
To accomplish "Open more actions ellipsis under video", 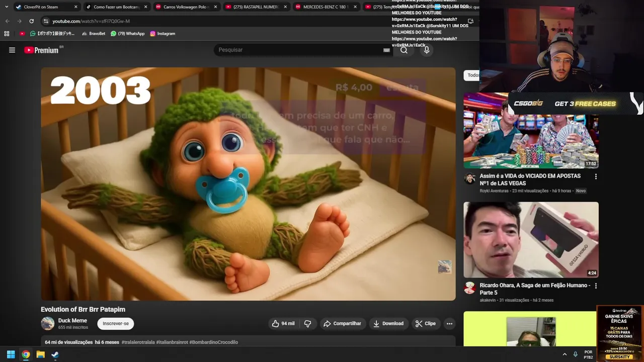I will tap(449, 323).
